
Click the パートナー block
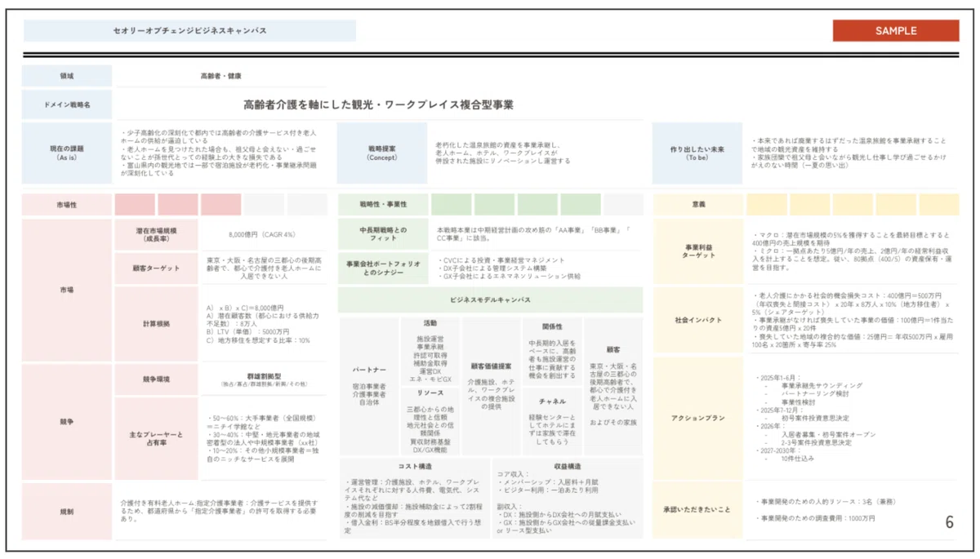[x=369, y=385]
